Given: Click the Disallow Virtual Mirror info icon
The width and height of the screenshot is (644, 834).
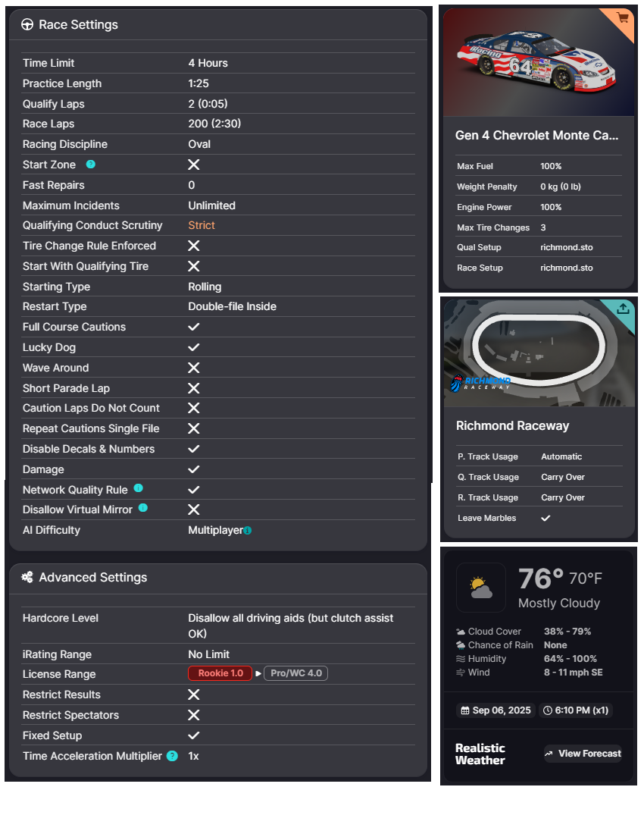Looking at the screenshot, I should point(143,509).
